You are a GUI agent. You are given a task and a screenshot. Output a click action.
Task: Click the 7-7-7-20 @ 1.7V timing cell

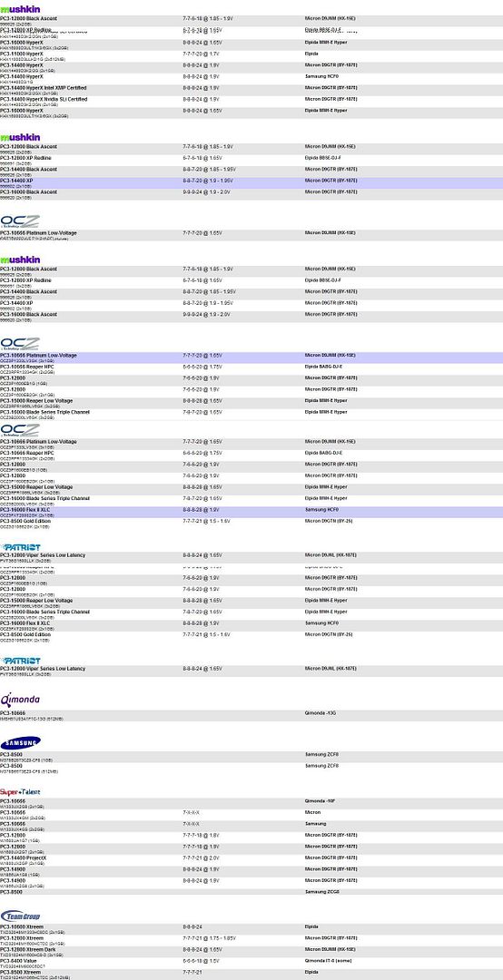pyautogui.click(x=201, y=54)
